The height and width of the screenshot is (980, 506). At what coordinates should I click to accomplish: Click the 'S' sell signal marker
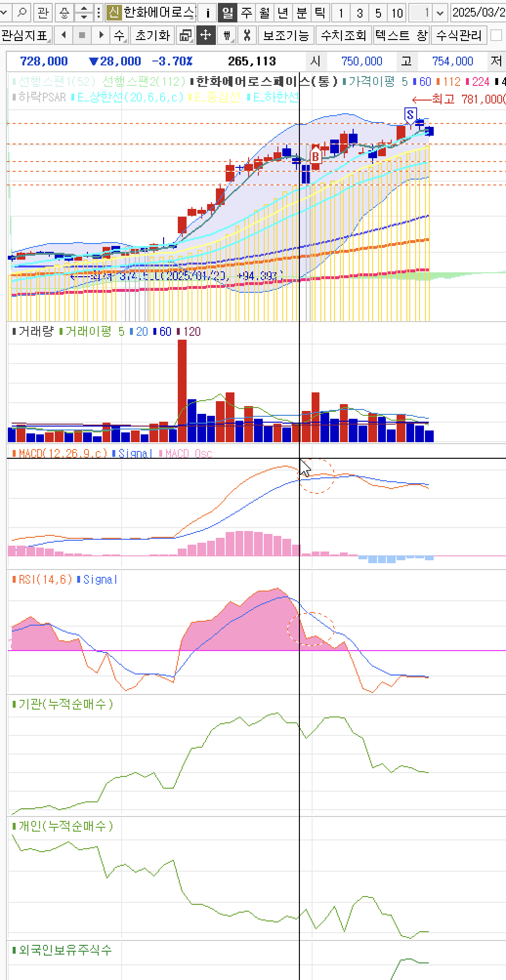pyautogui.click(x=410, y=115)
